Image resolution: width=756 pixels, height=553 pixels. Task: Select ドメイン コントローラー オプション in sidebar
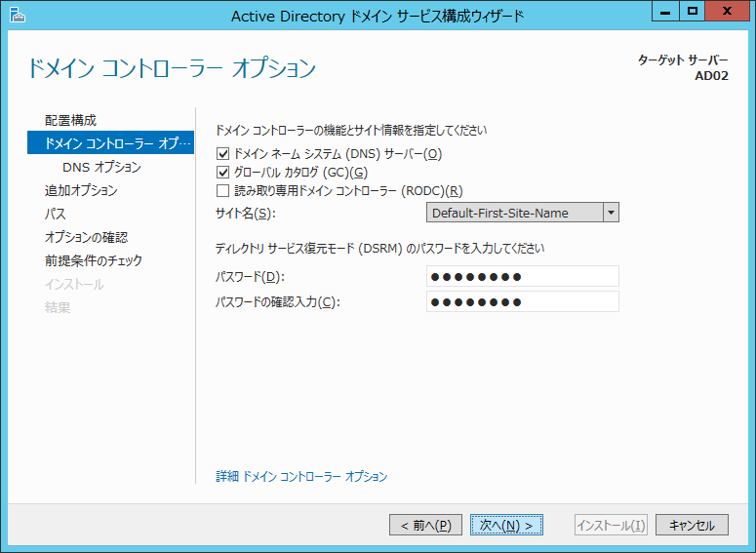click(111, 143)
